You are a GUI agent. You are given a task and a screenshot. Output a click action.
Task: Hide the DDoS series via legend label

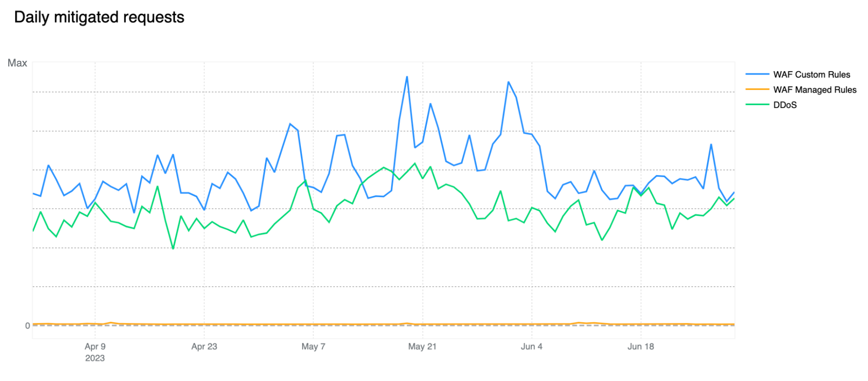(785, 105)
